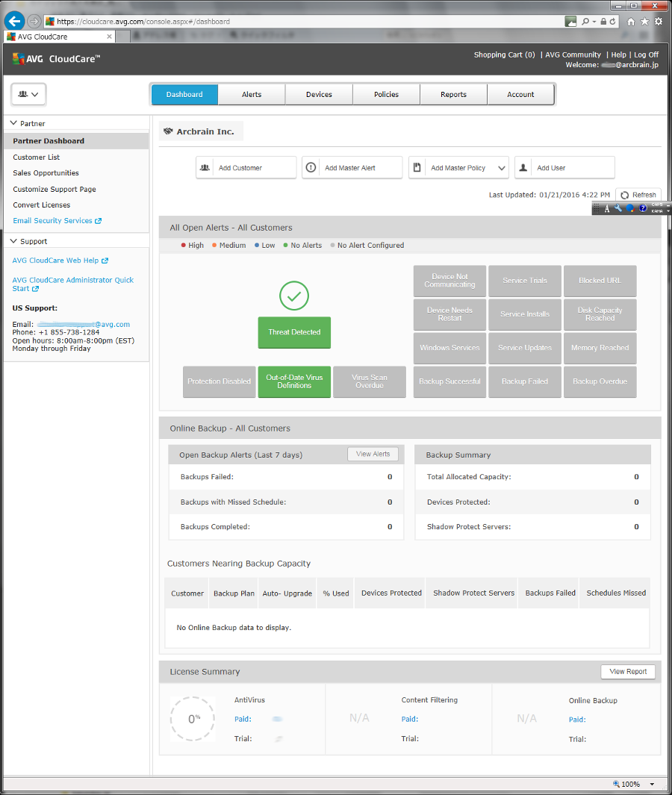Follow the Email Security Services link
This screenshot has width=672, height=795.
tap(57, 220)
